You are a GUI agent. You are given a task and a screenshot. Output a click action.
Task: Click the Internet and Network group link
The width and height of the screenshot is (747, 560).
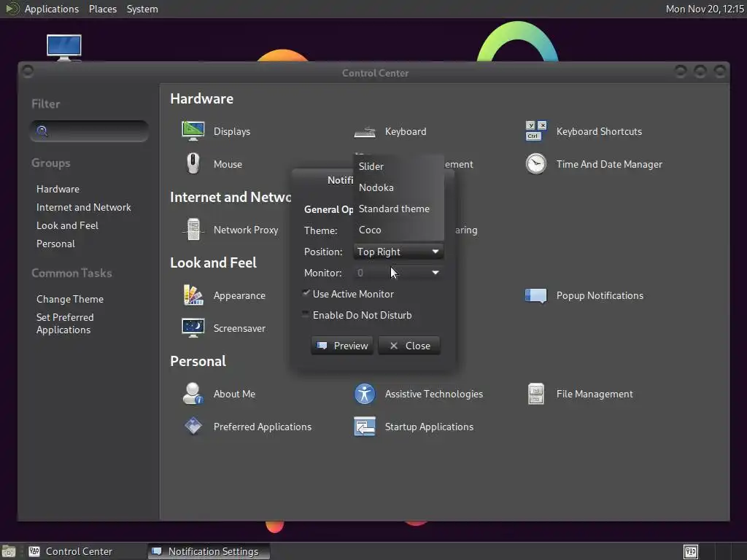coord(84,207)
